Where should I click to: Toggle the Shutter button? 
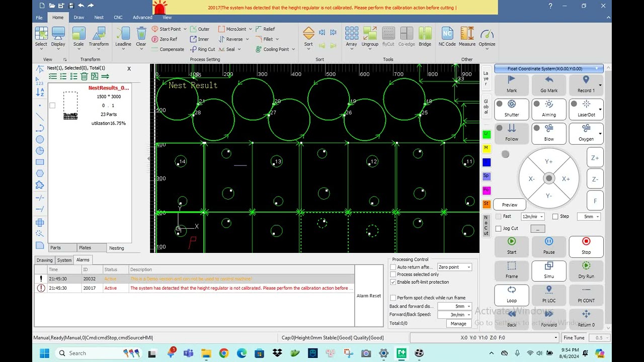[x=512, y=109]
